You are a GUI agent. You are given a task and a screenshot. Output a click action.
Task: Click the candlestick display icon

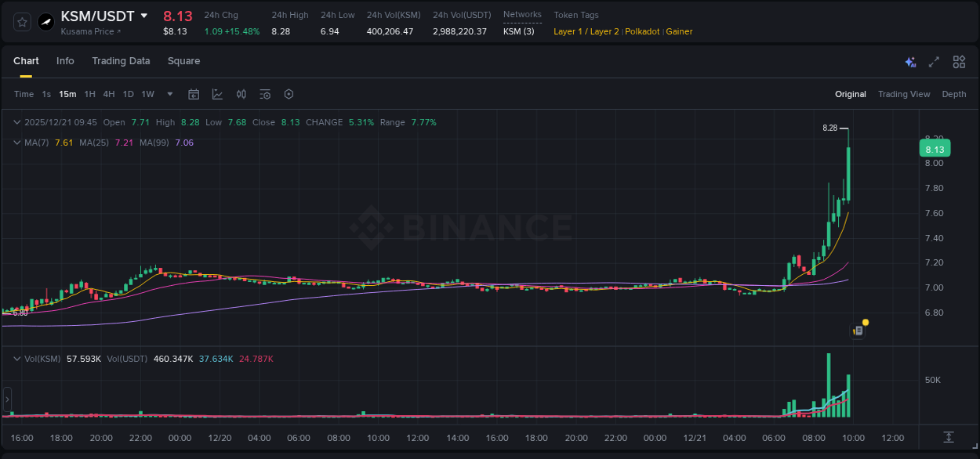pyautogui.click(x=241, y=94)
